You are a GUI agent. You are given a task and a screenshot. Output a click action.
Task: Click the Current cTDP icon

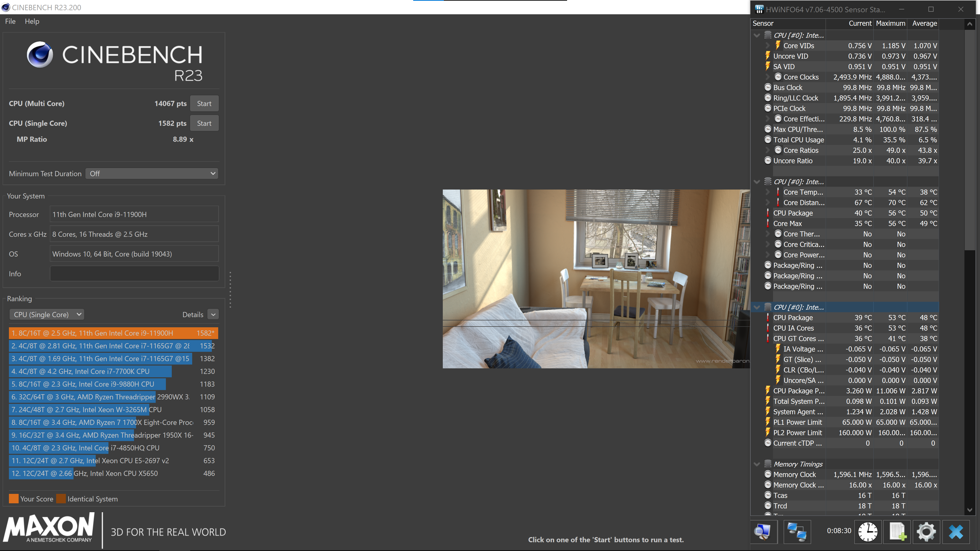[768, 443]
